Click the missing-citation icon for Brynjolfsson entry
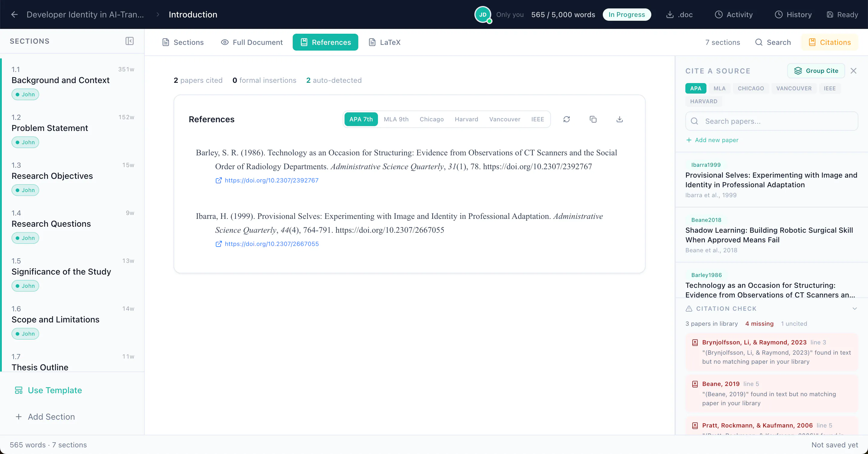 pyautogui.click(x=695, y=343)
